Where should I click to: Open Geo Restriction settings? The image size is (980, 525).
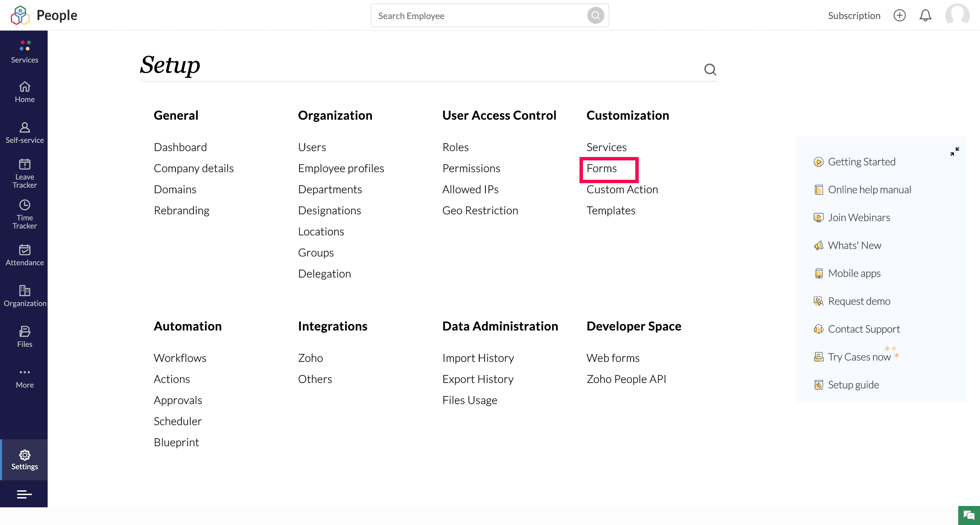click(480, 210)
